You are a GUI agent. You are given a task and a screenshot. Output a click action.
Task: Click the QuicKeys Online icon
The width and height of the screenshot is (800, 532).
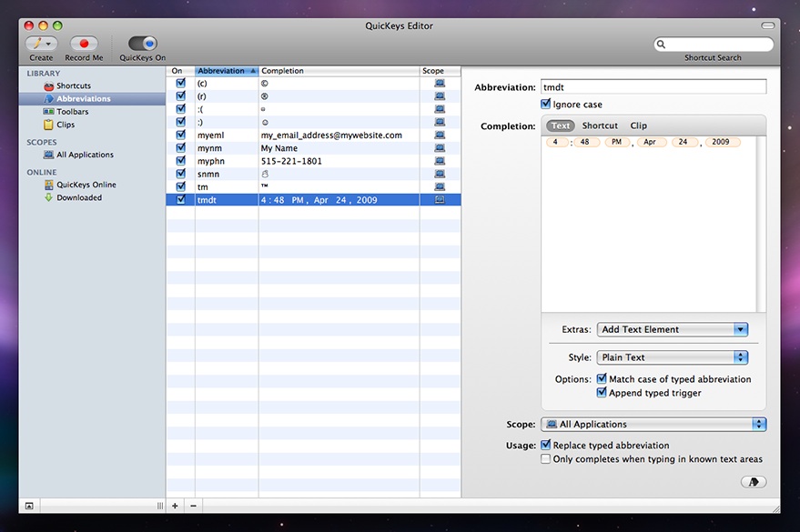point(48,185)
